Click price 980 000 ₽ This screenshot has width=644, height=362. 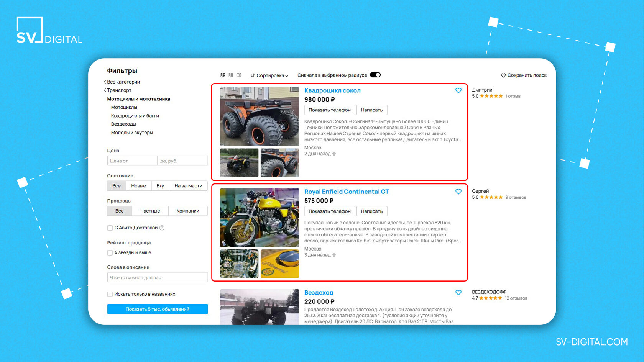click(319, 100)
